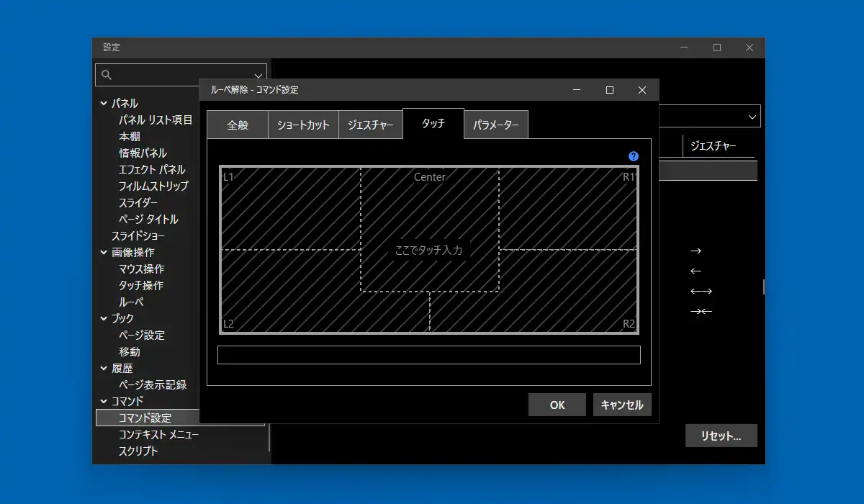Switch to the 全般 tab
Image resolution: width=864 pixels, height=504 pixels.
coord(238,125)
